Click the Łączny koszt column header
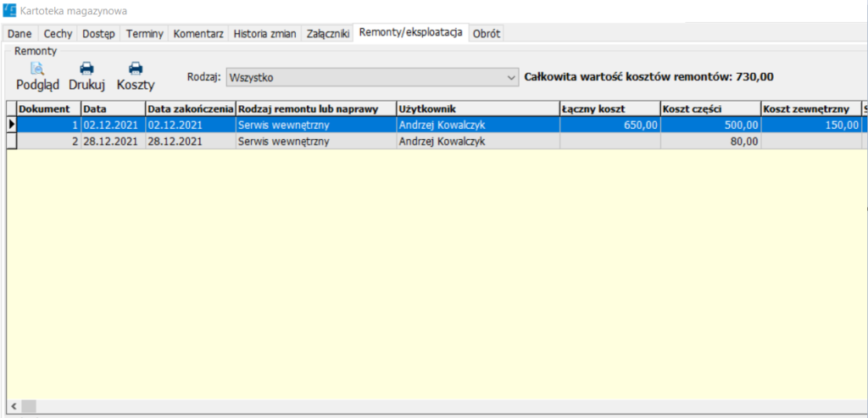868x418 pixels. tap(609, 109)
